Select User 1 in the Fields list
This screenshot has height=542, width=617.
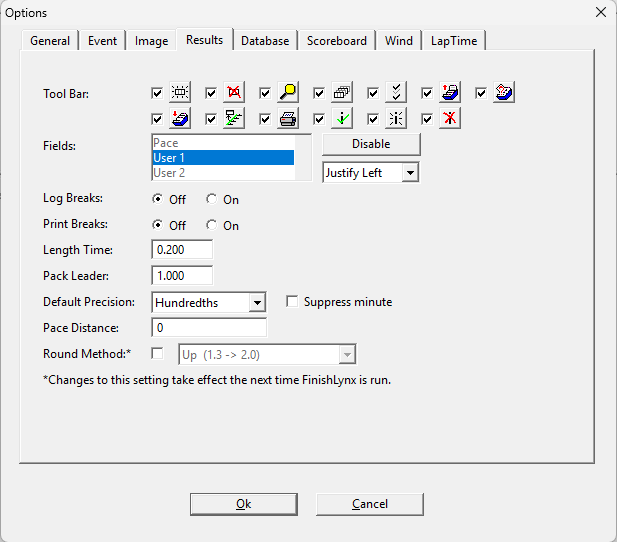(223, 157)
